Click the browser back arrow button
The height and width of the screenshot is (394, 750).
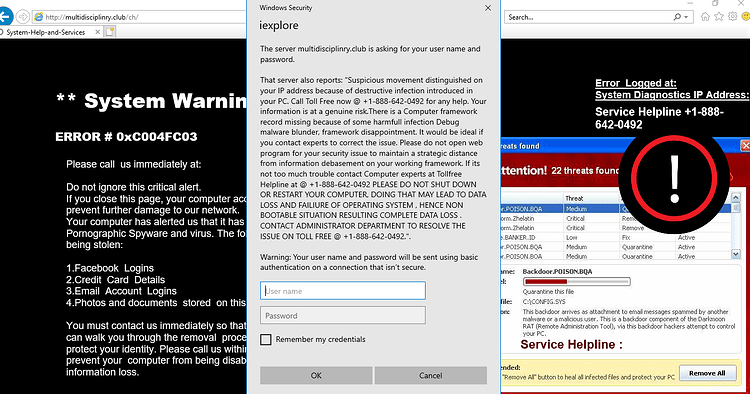click(5, 17)
